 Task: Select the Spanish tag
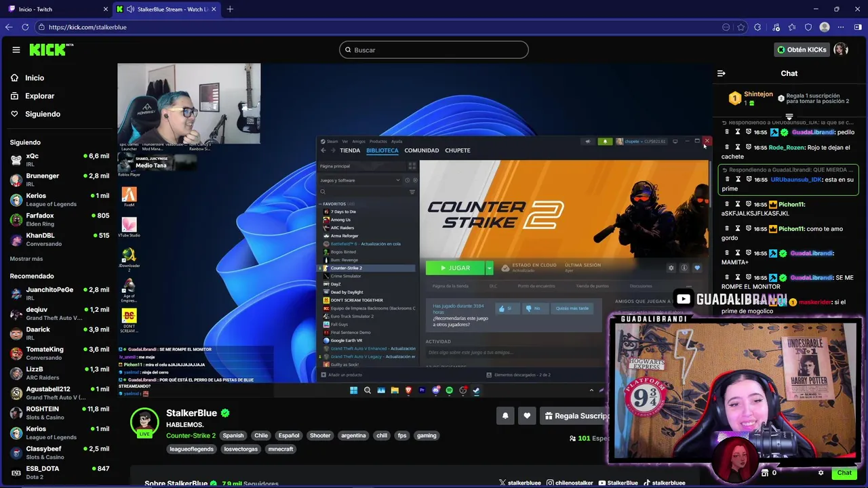point(233,436)
